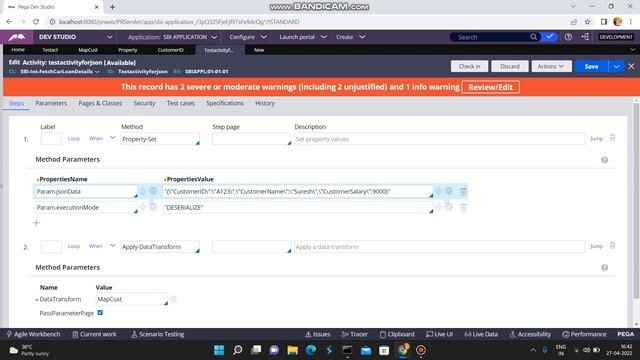This screenshot has width=640, height=360.
Task: Open the Launch portal menu
Action: (303, 37)
